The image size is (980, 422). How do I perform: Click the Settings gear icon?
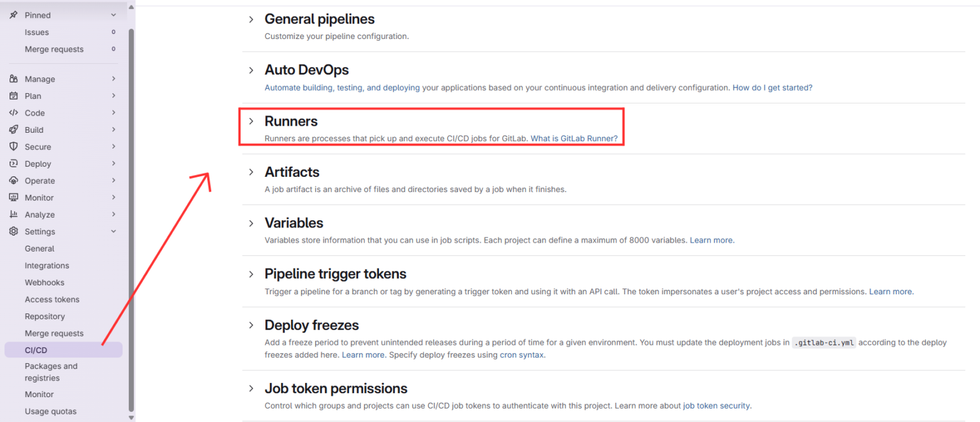click(x=14, y=231)
